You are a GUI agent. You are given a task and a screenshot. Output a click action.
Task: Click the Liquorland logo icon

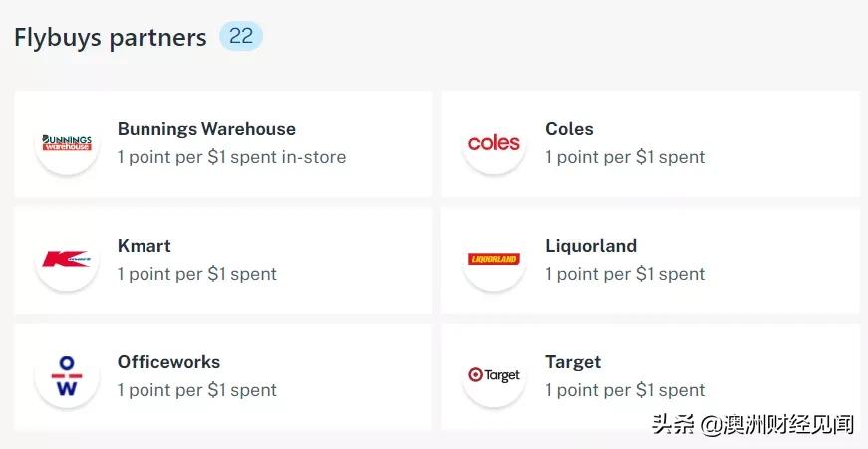click(x=494, y=260)
